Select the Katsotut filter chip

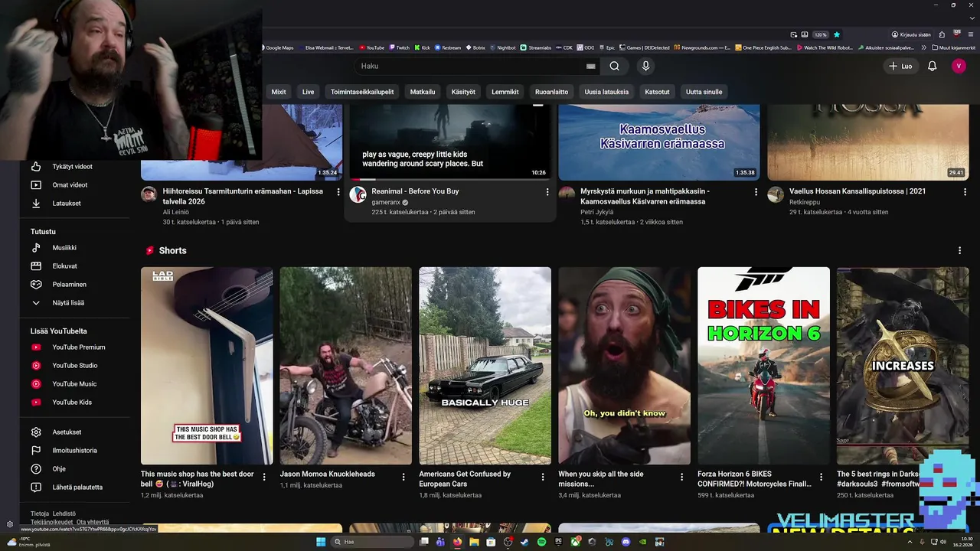pos(657,92)
